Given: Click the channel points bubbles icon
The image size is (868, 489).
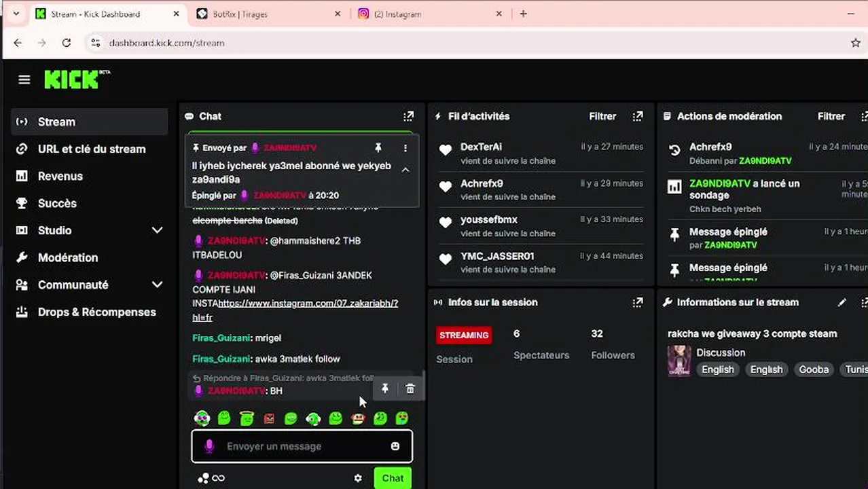Looking at the screenshot, I should click(203, 478).
